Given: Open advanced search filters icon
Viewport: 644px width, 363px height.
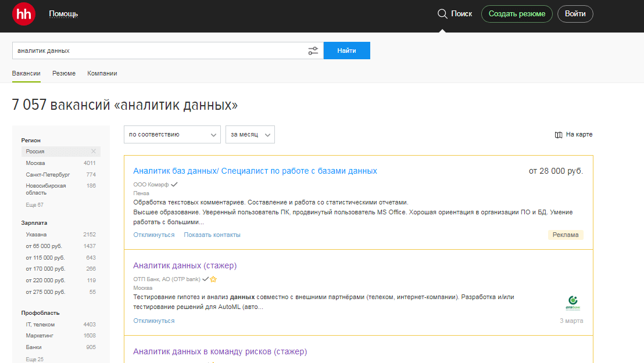Looking at the screenshot, I should (313, 51).
